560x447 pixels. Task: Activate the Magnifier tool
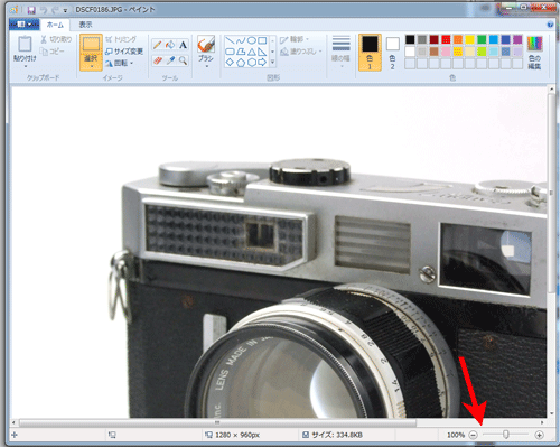click(183, 60)
